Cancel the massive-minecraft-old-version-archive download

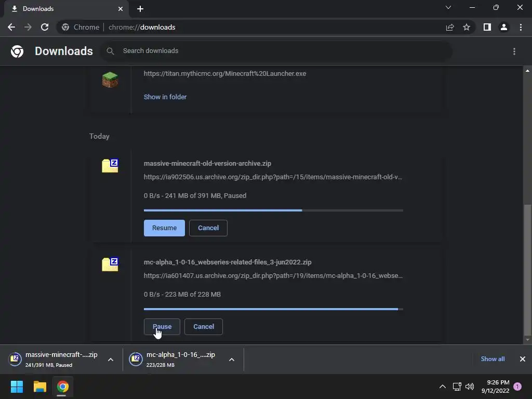208,228
